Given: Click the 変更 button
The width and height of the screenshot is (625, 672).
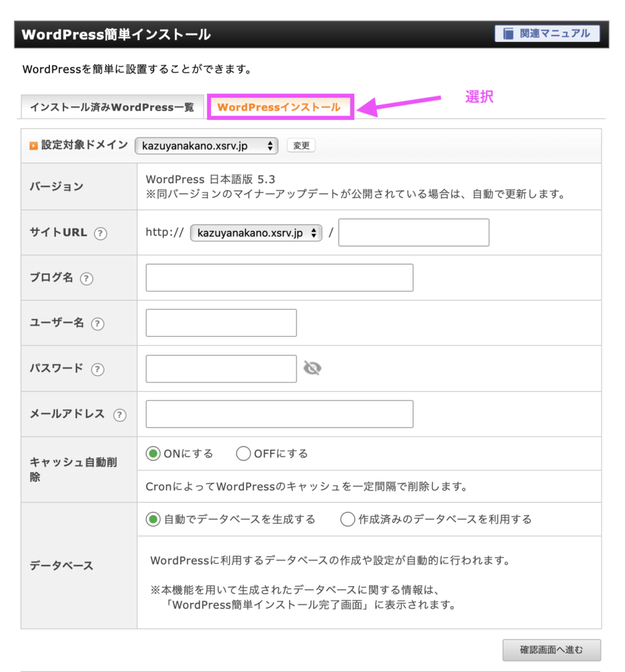Looking at the screenshot, I should tap(301, 145).
